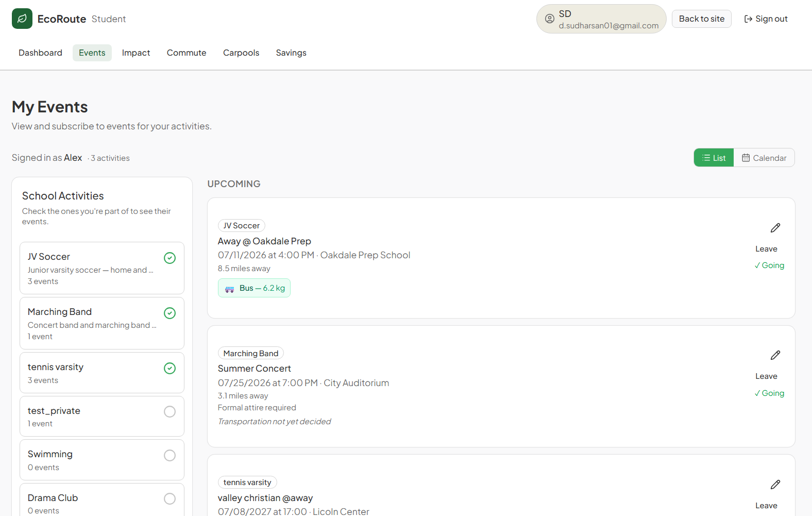Edit the valley christian @away event
Image resolution: width=812 pixels, height=516 pixels.
click(775, 485)
